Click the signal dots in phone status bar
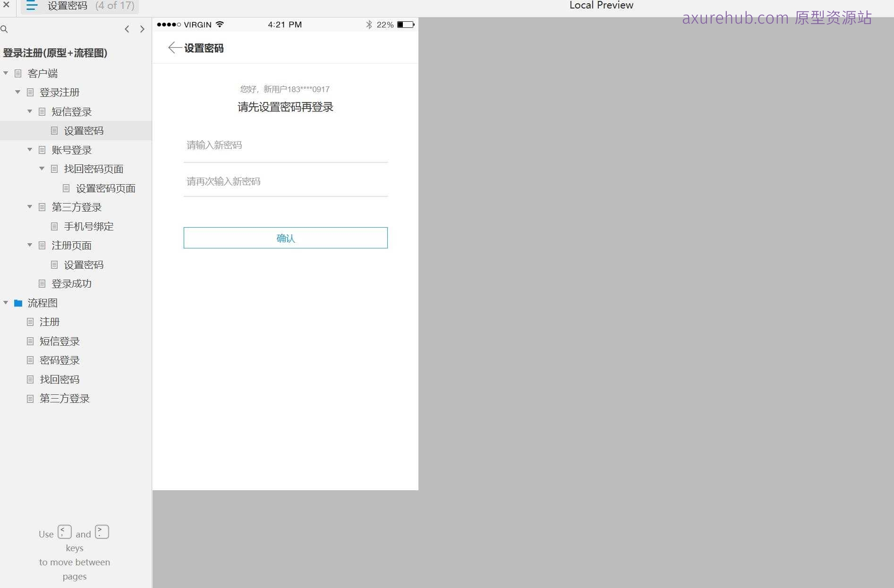The height and width of the screenshot is (588, 894). 169,25
